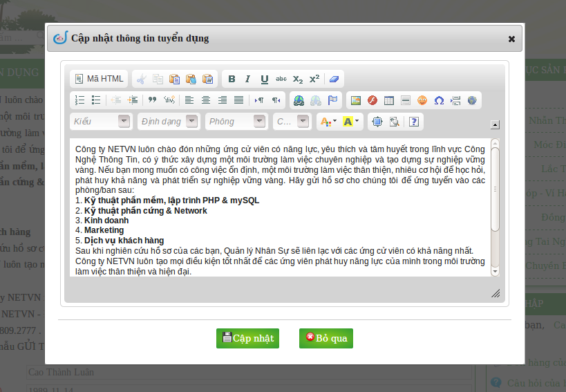Toggle Superscript formatting
This screenshot has height=392, width=566.
coord(314,79)
